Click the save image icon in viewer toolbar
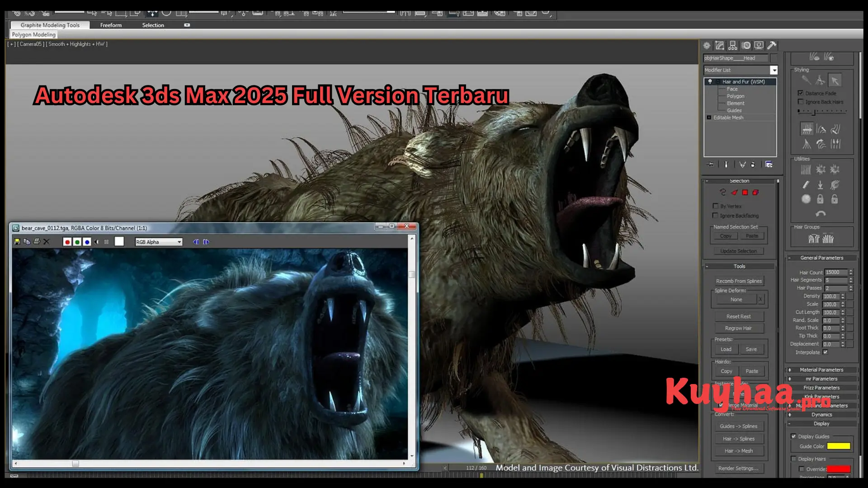Screen dimensions: 868x488 17,242
